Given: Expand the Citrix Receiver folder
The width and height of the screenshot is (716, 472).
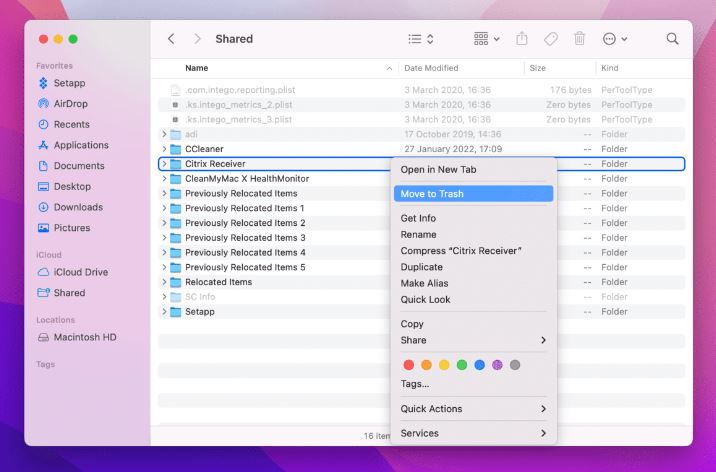Looking at the screenshot, I should point(164,164).
